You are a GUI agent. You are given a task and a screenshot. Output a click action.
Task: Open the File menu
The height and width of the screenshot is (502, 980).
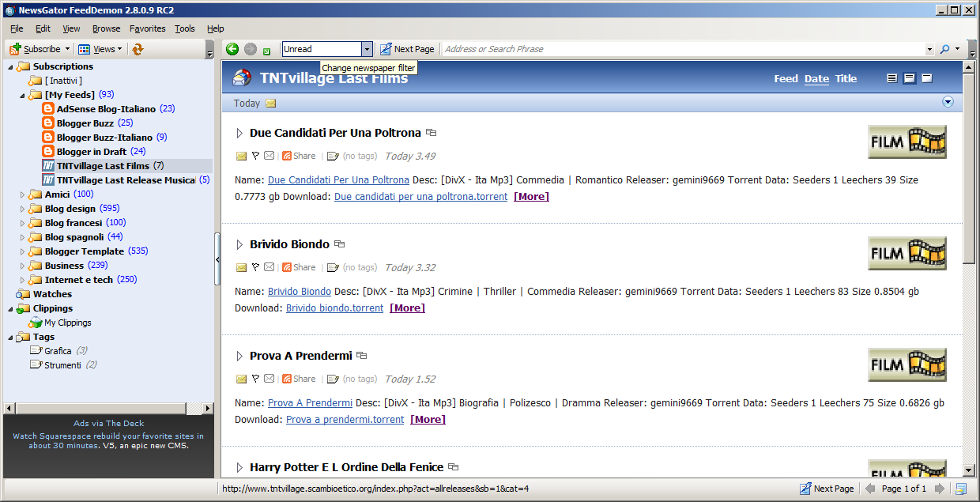coord(17,28)
